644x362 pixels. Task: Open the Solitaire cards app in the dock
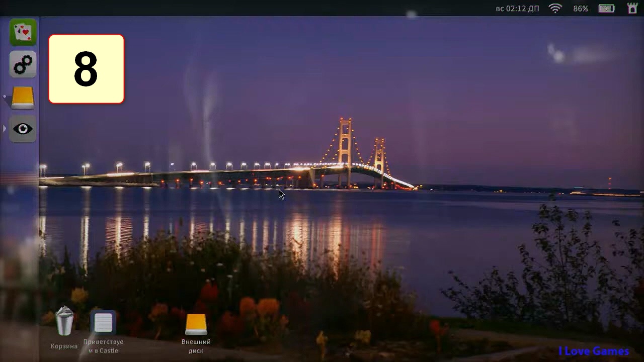pyautogui.click(x=23, y=32)
